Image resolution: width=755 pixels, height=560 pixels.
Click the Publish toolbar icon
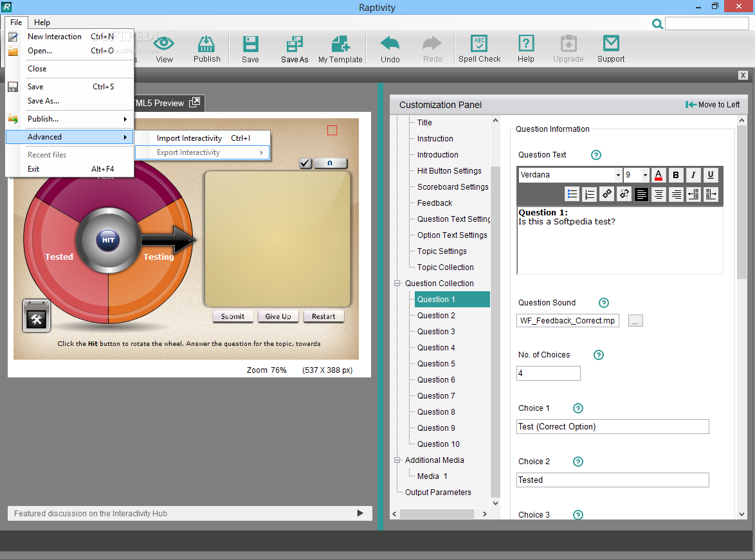pyautogui.click(x=206, y=44)
